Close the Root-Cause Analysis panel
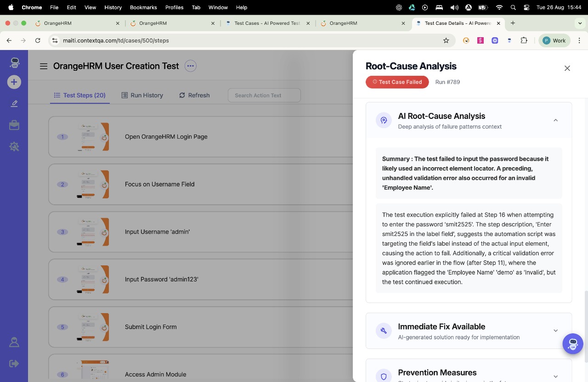The image size is (588, 382). click(567, 68)
